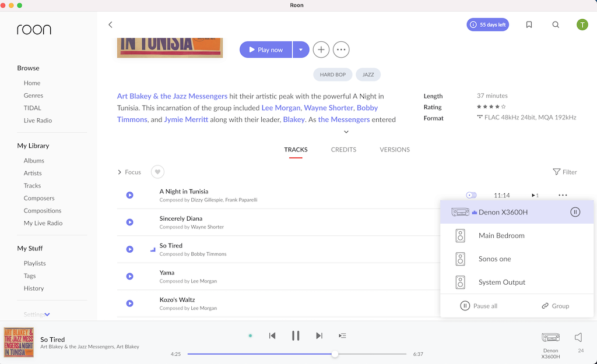Open Live Radio in the sidebar

point(38,121)
